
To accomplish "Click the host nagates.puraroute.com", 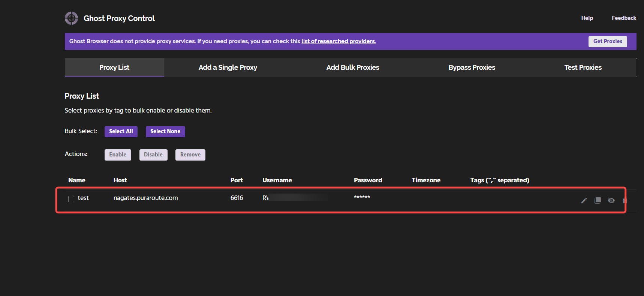I will click(x=146, y=198).
